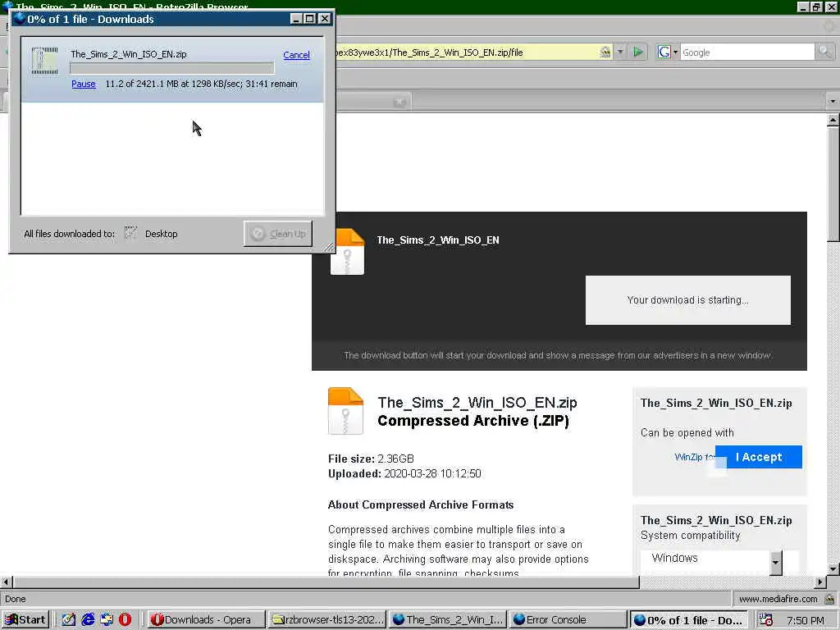Image resolution: width=840 pixels, height=630 pixels.
Task: Click the third quick launch icon
Action: [107, 620]
